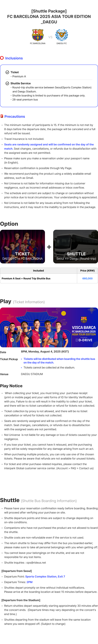
Task: Click the 660,000 price value
Action: (x=88, y=278)
